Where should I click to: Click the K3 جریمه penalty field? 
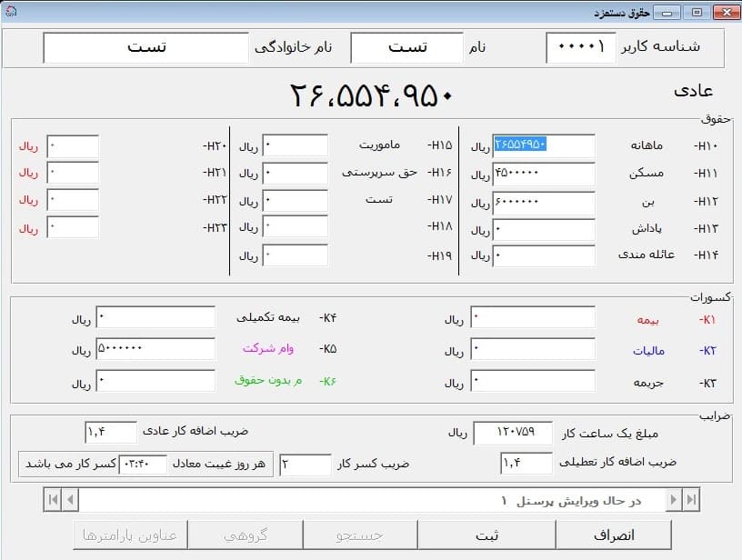click(533, 381)
